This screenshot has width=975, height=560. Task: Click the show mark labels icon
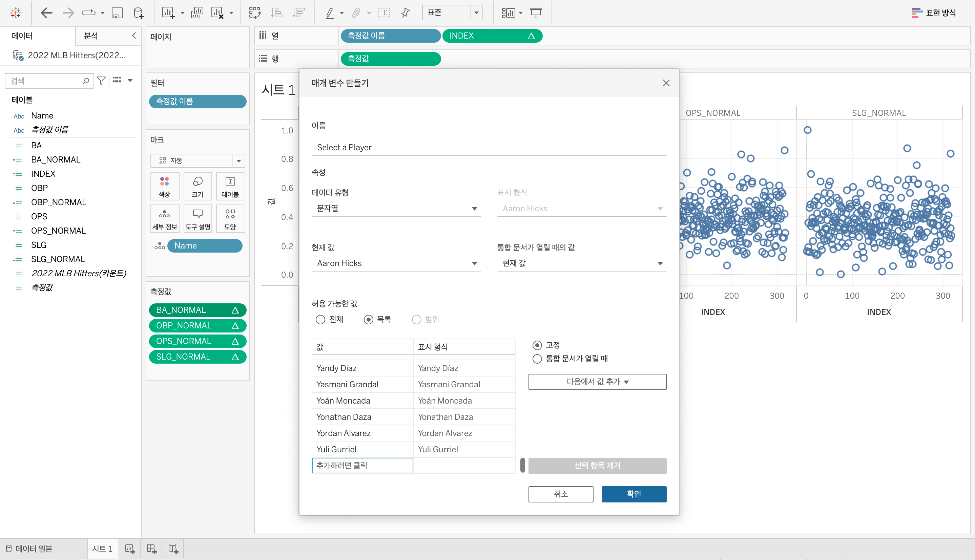[384, 13]
